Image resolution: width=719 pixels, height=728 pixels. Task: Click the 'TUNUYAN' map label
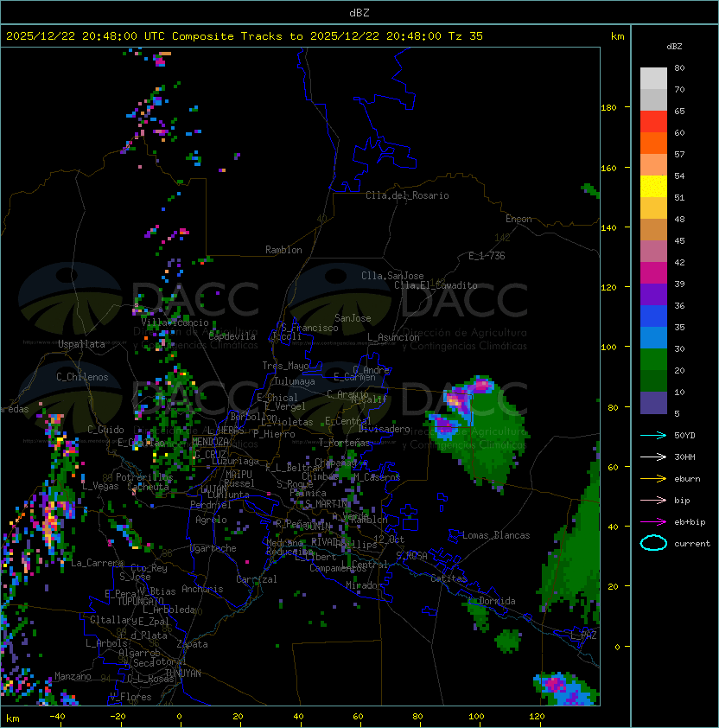183,674
